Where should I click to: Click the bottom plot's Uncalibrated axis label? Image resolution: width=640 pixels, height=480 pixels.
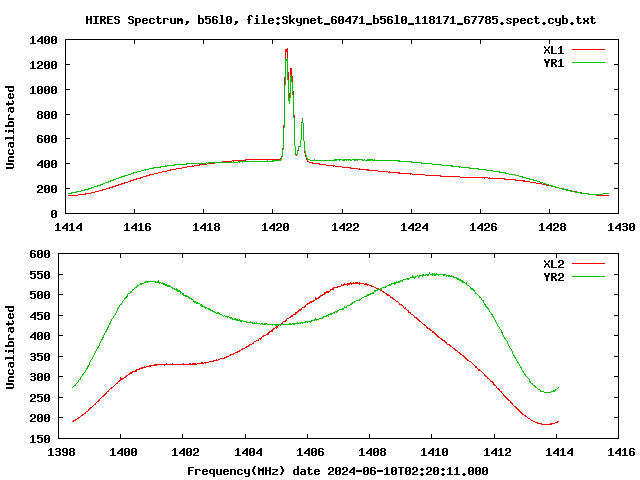click(x=10, y=347)
